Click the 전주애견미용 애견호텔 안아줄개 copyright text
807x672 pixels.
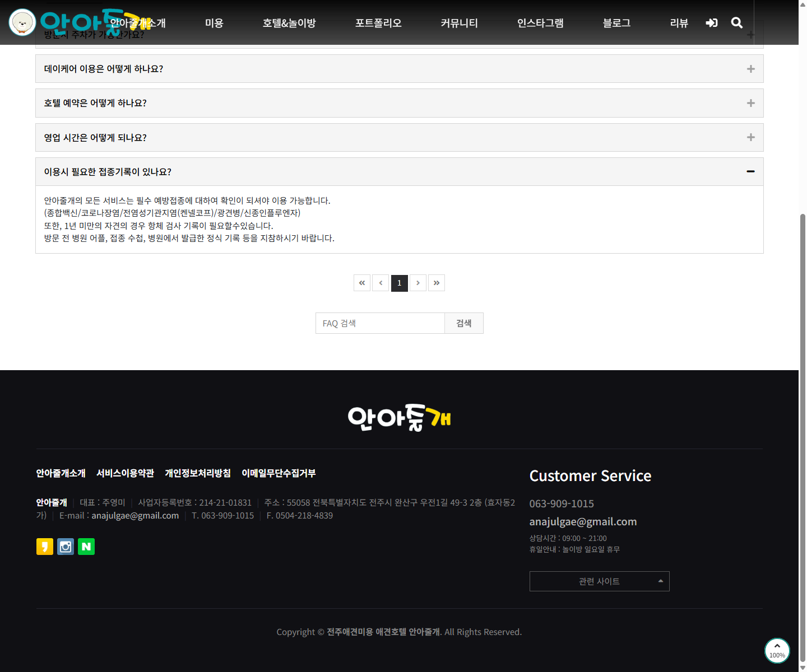383,632
